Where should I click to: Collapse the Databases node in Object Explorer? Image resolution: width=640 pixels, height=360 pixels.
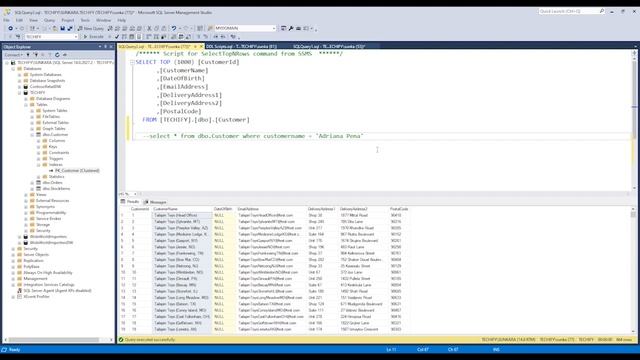click(13, 69)
